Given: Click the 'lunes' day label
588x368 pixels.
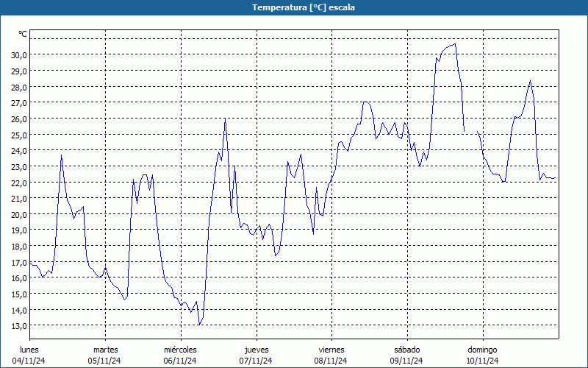Looking at the screenshot, I should tap(29, 350).
